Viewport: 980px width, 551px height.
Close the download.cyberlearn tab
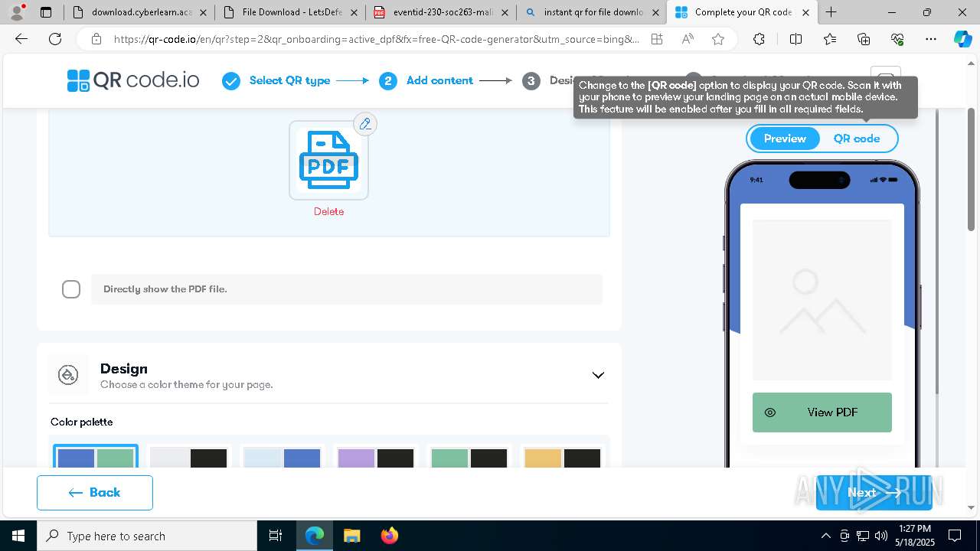coord(202,12)
